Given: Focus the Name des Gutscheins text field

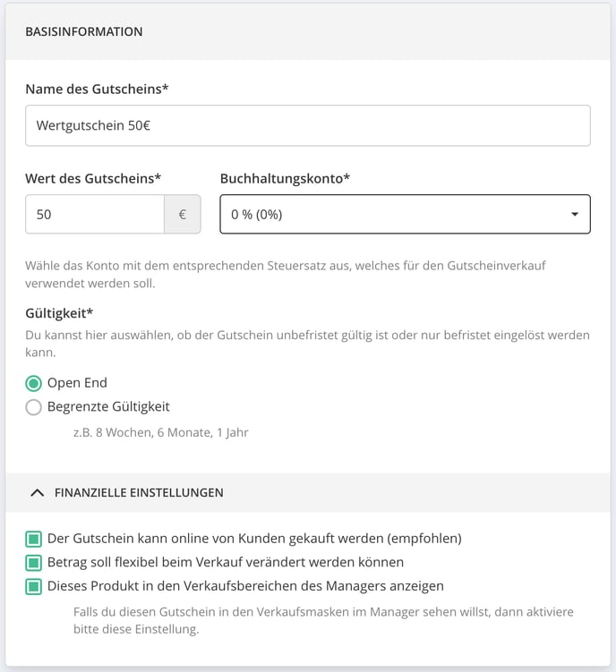Looking at the screenshot, I should 308,125.
